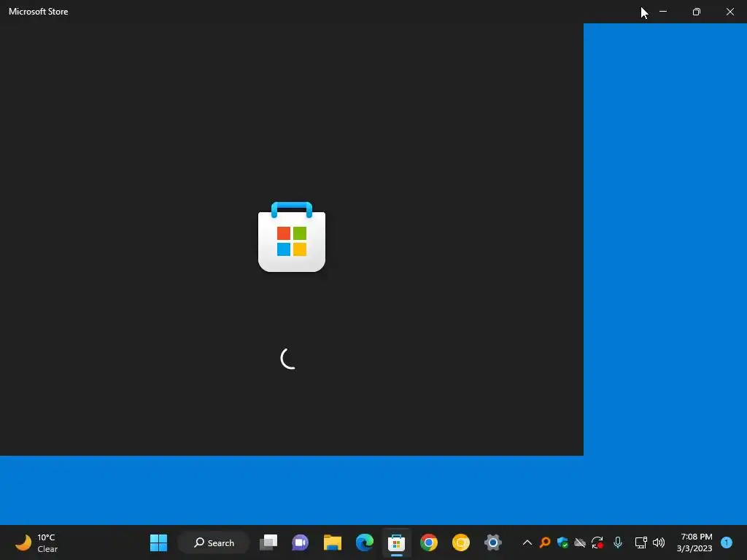Click Microsoft Store shopping bag logo
Screen dimensions: 747x560
coord(292,237)
